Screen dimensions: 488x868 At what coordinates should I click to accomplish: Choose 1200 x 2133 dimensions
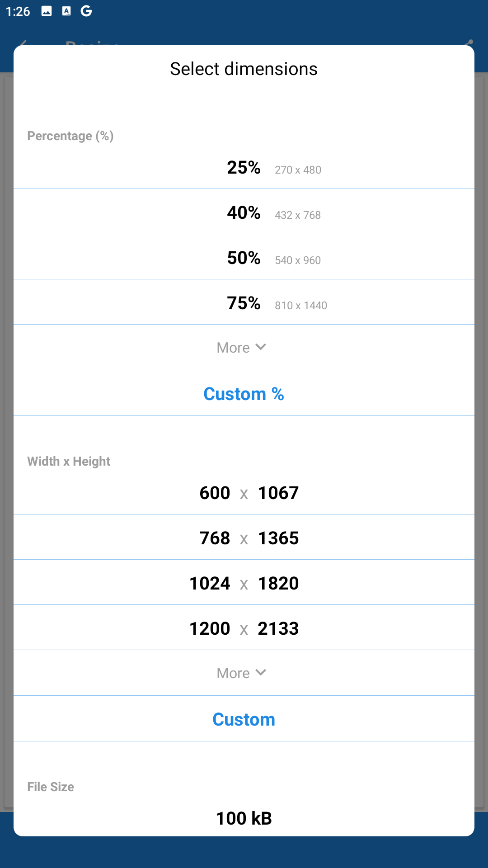click(244, 628)
